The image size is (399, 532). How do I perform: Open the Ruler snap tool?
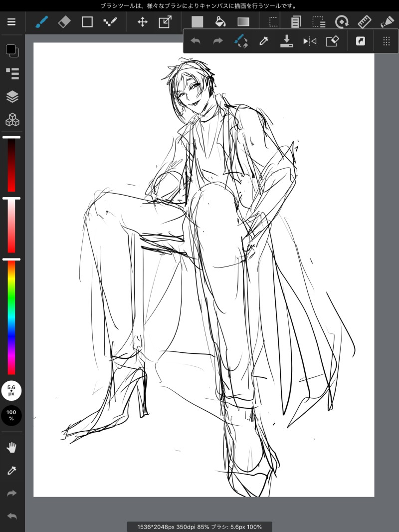(365, 22)
